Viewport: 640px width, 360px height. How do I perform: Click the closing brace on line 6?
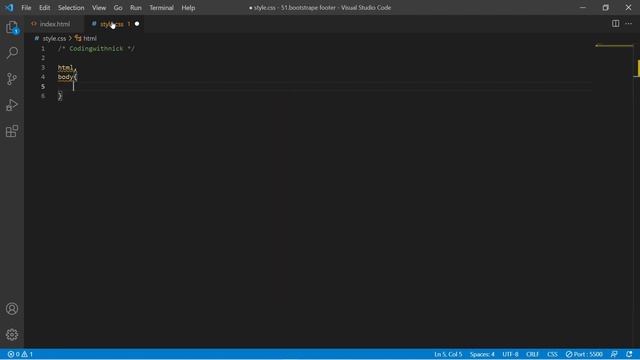pos(60,96)
